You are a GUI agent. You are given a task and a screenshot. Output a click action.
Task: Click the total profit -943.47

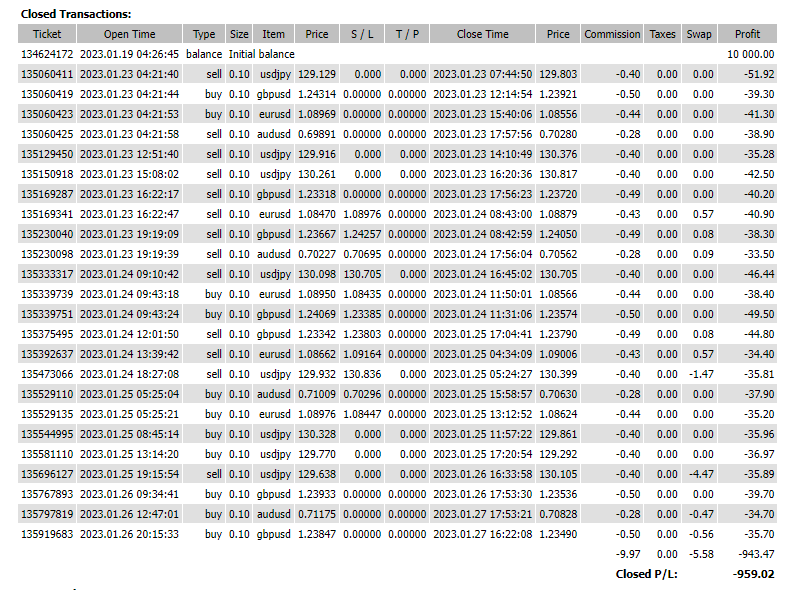(756, 554)
